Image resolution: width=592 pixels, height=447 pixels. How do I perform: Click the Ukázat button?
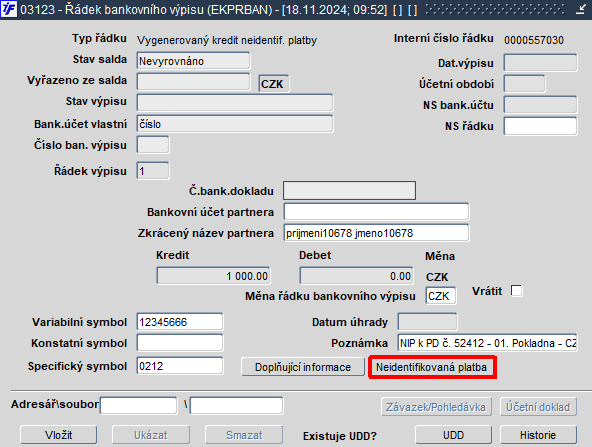(151, 435)
